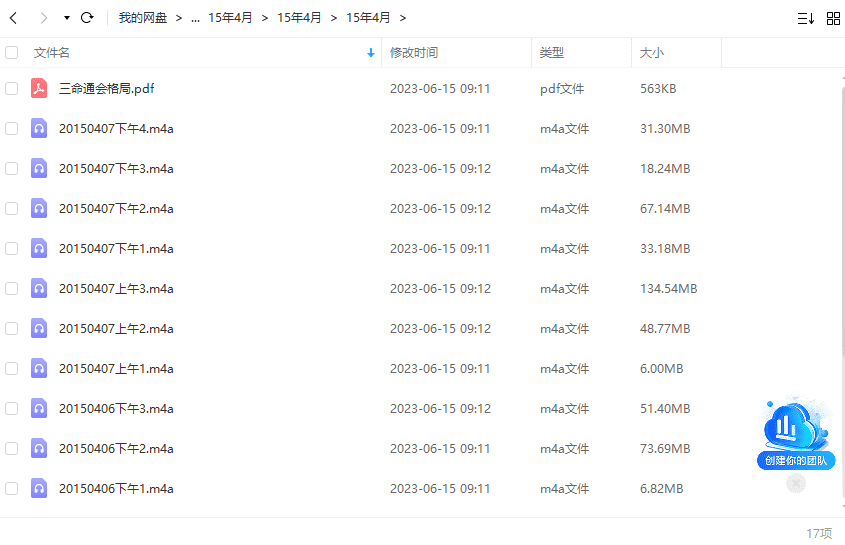
Task: Click the refresh icon in toolbar
Action: pyautogui.click(x=87, y=18)
